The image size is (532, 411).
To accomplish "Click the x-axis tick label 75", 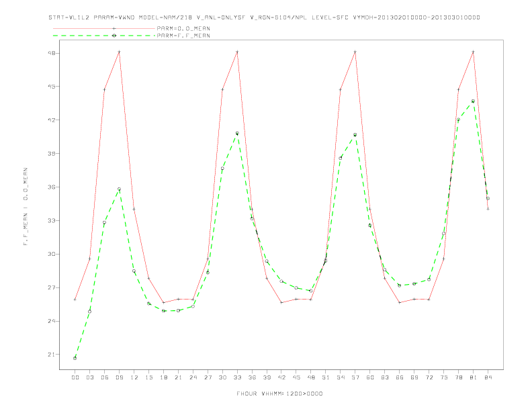I will (x=444, y=377).
